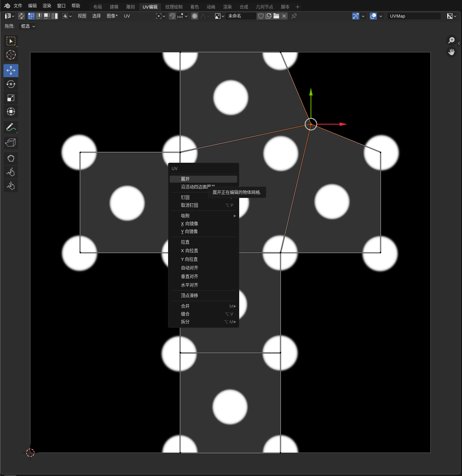Click the image name field 未命名
This screenshot has height=476, width=462.
tap(240, 16)
